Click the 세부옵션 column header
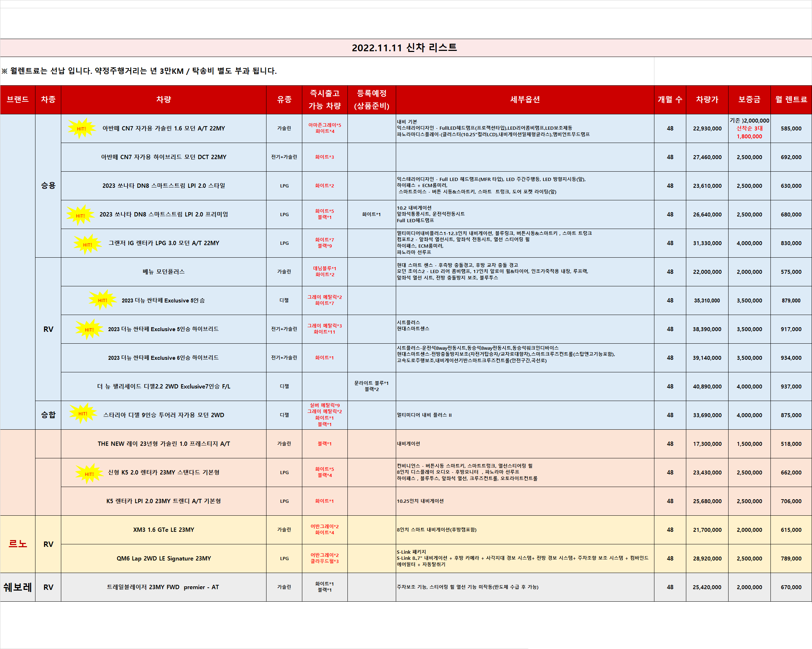812x649 pixels. pos(525,100)
